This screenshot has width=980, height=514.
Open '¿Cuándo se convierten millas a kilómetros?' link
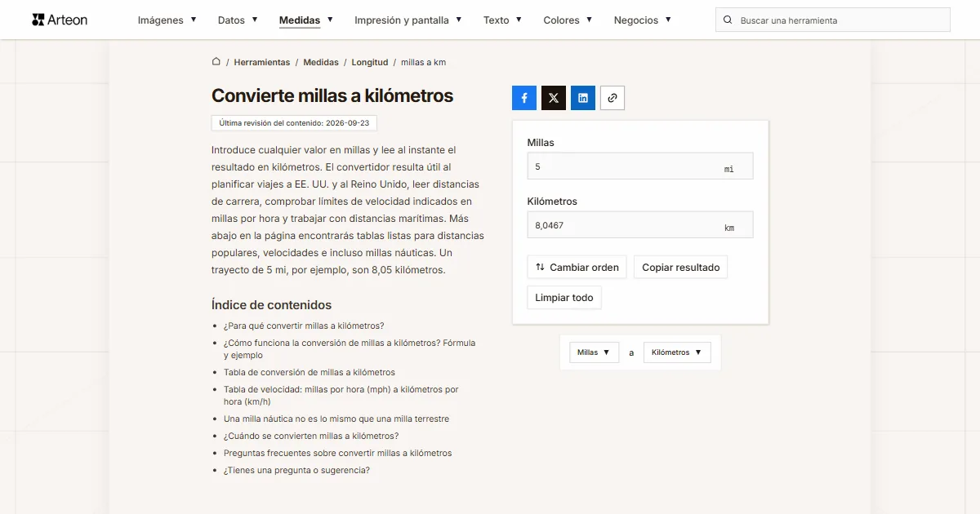[x=311, y=436]
